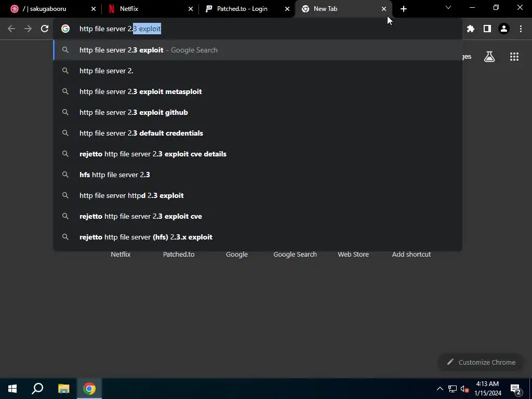Click the back navigation arrow
The image size is (532, 399).
[11, 29]
